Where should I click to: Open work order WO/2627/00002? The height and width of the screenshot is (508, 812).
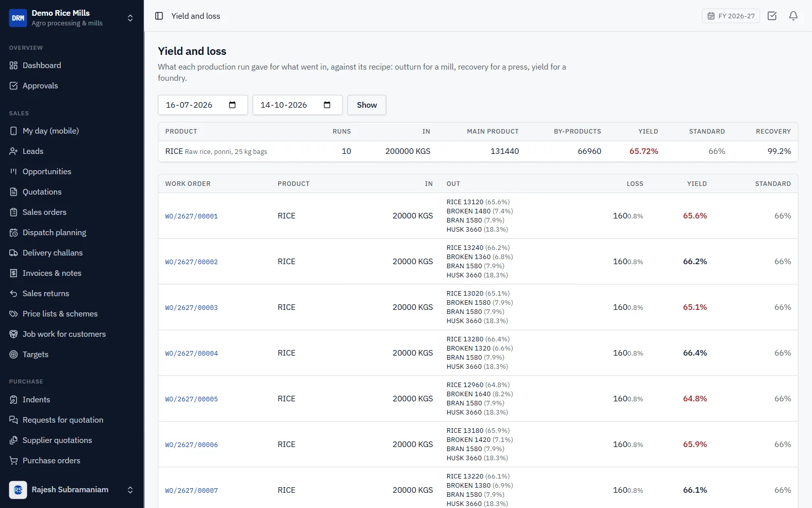(x=191, y=262)
